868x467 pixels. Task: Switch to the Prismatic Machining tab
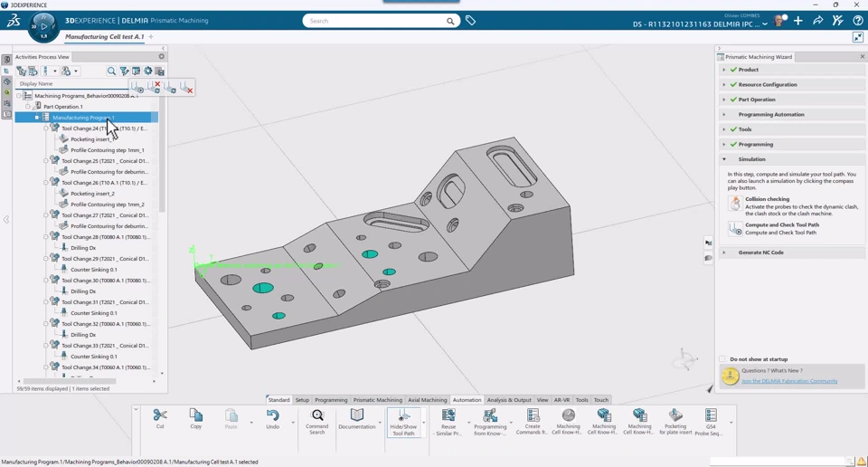point(377,400)
